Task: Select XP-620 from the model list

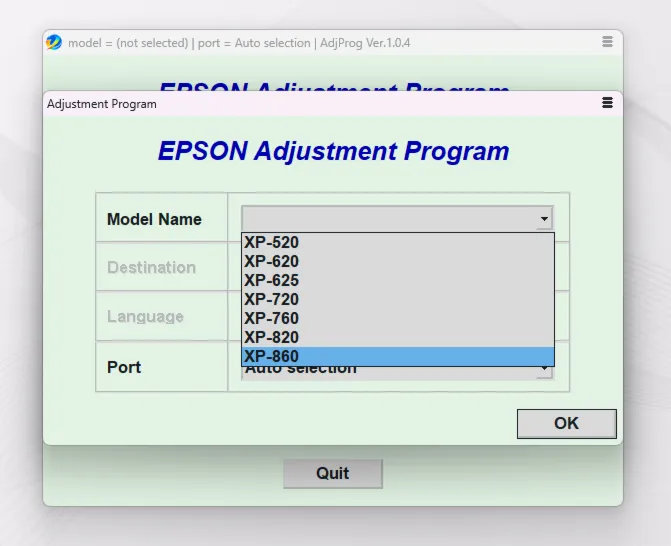Action: coord(398,261)
